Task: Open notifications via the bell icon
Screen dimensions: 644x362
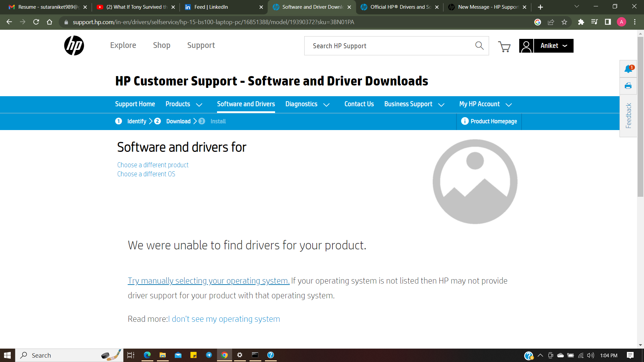Action: 628,69
